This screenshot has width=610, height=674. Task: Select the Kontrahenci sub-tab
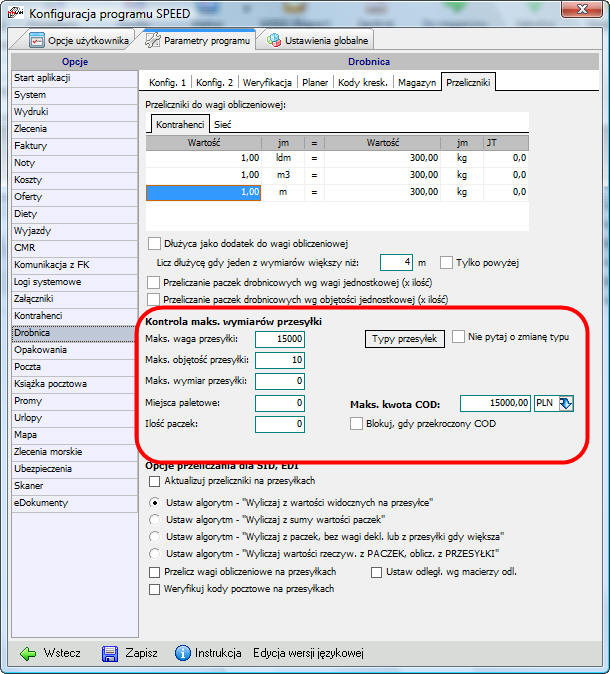click(x=180, y=124)
